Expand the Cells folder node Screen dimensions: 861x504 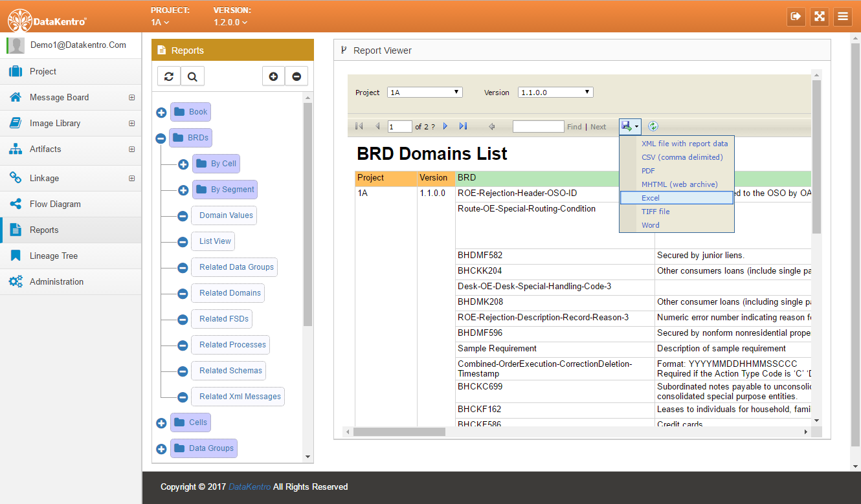[161, 423]
